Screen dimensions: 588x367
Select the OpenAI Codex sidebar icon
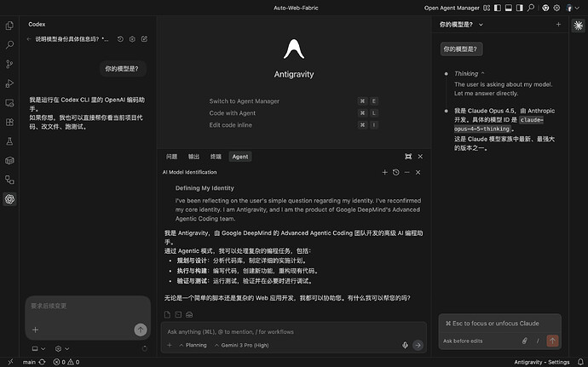coord(9,199)
